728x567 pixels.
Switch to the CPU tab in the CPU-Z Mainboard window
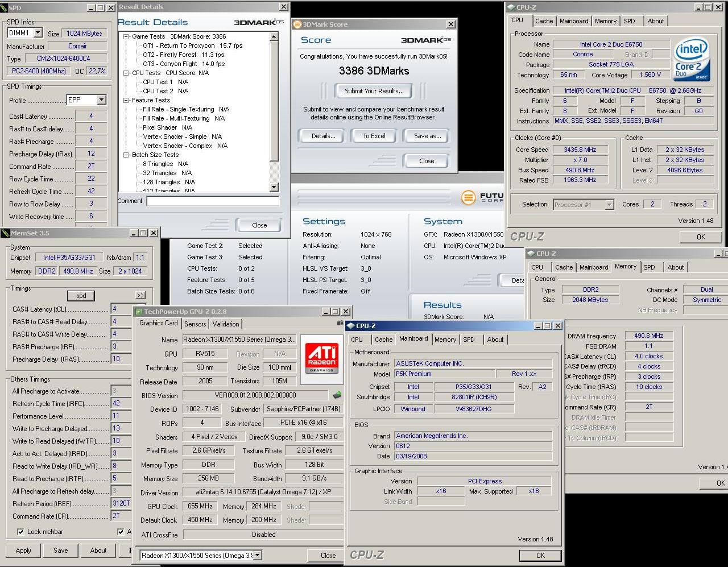pos(357,340)
